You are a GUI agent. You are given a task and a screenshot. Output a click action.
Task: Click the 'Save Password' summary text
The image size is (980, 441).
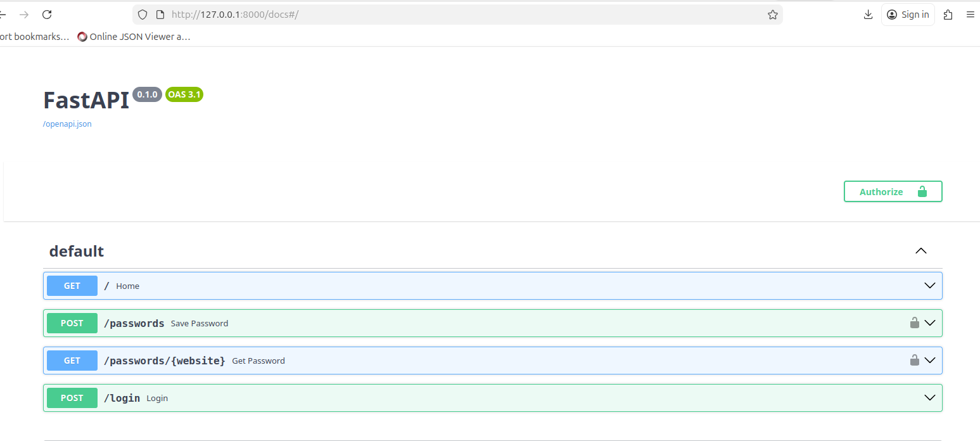(x=200, y=323)
